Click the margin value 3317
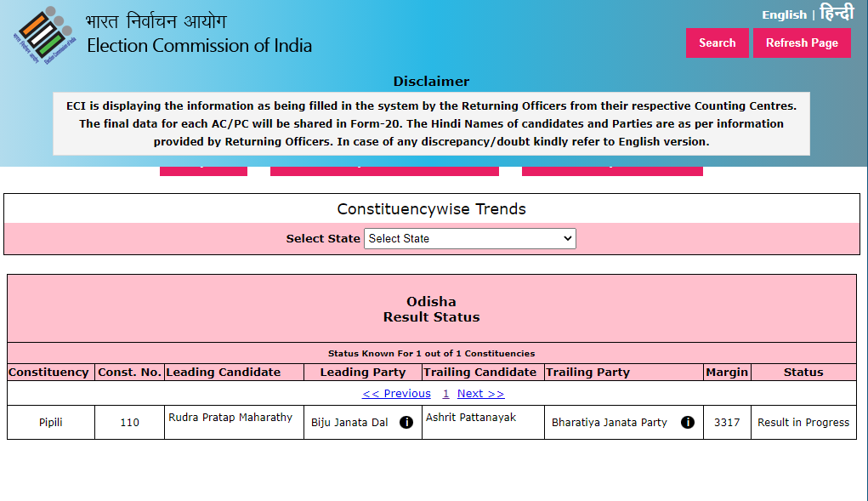The width and height of the screenshot is (868, 501). 727,423
